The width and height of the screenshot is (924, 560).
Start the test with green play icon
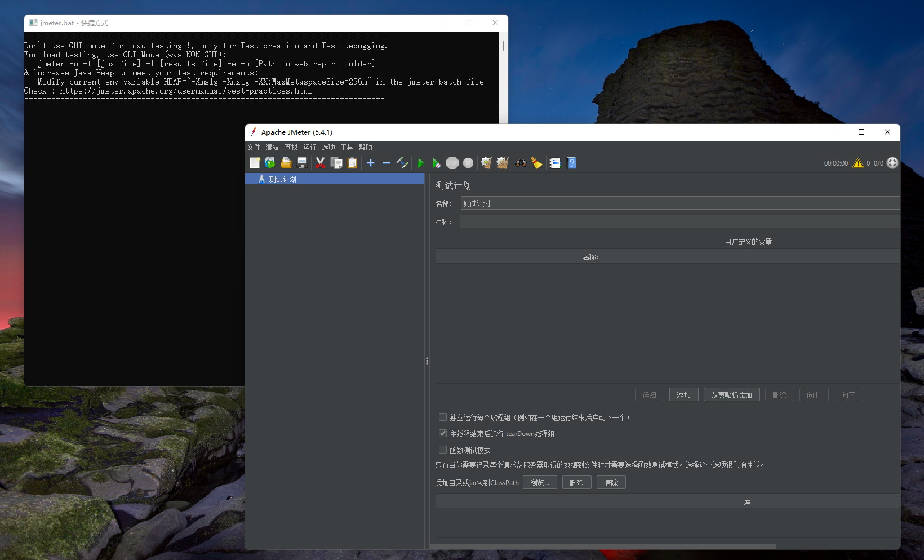420,163
